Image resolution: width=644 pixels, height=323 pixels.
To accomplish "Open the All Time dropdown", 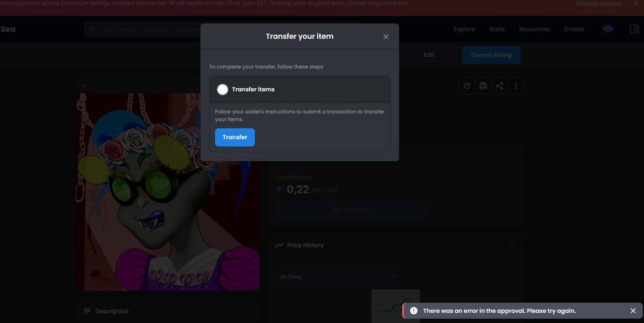I will (x=339, y=277).
